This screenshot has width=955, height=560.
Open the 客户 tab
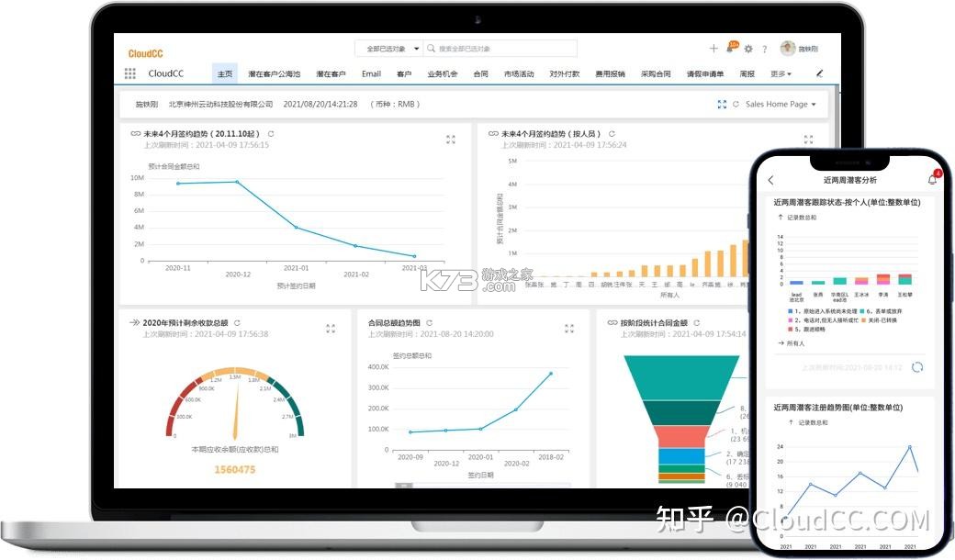[404, 73]
